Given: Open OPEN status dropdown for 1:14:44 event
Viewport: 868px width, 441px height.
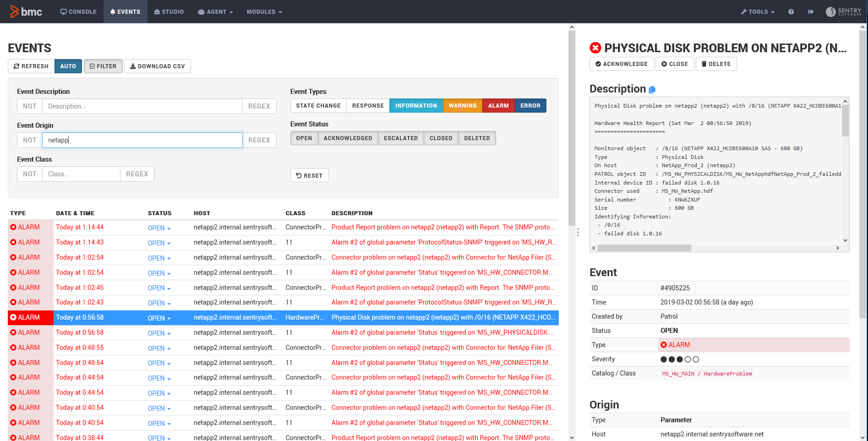Looking at the screenshot, I should (159, 228).
